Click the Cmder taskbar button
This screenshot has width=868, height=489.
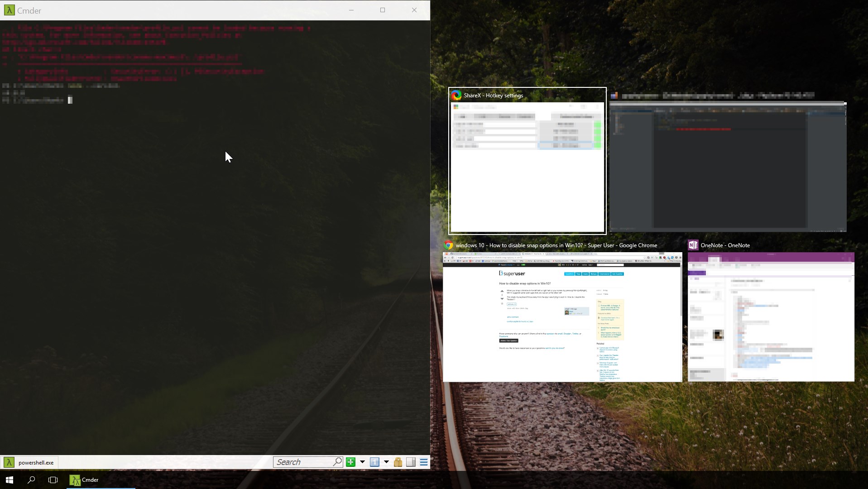tap(101, 479)
